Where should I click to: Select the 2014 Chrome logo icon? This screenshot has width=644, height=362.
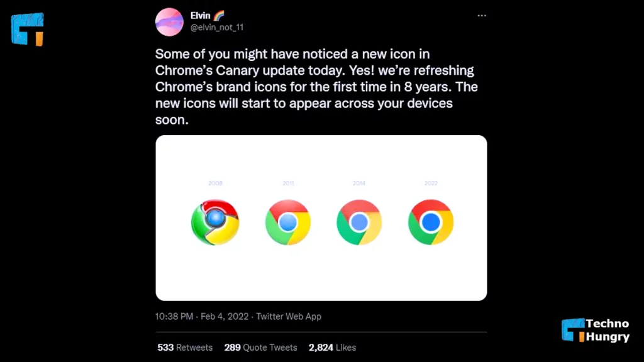pyautogui.click(x=358, y=221)
